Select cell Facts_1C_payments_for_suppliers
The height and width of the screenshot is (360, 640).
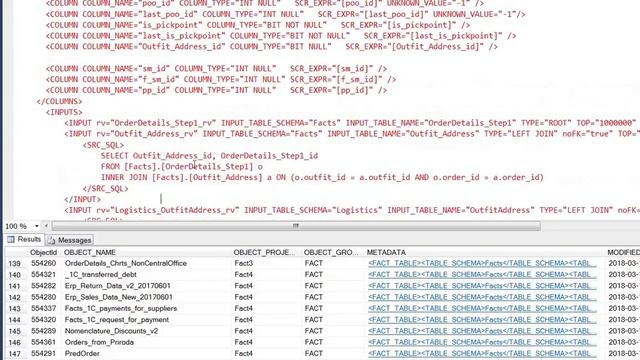tap(121, 308)
